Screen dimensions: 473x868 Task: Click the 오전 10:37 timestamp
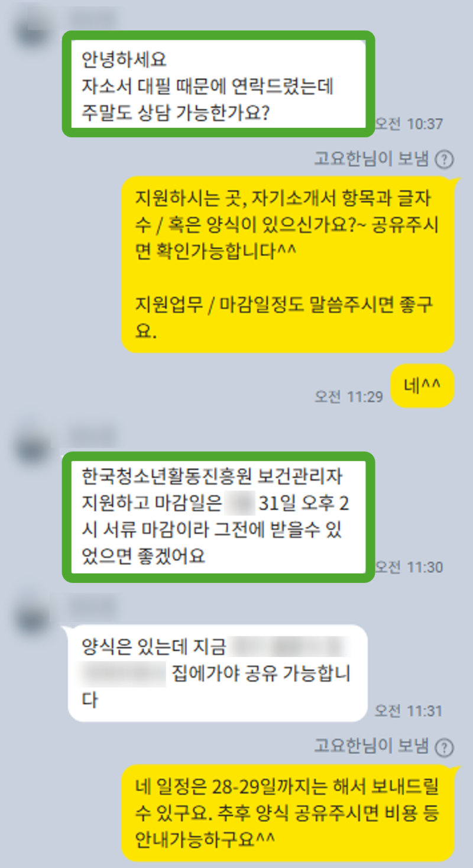(x=409, y=124)
